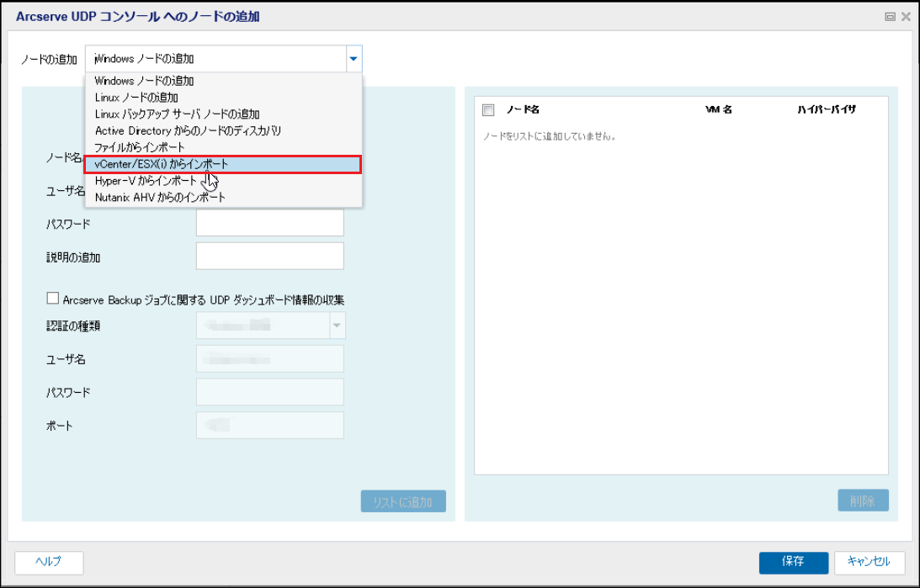This screenshot has height=588, width=920.
Task: Click the ハイパーバイザ column header
Action: click(826, 109)
